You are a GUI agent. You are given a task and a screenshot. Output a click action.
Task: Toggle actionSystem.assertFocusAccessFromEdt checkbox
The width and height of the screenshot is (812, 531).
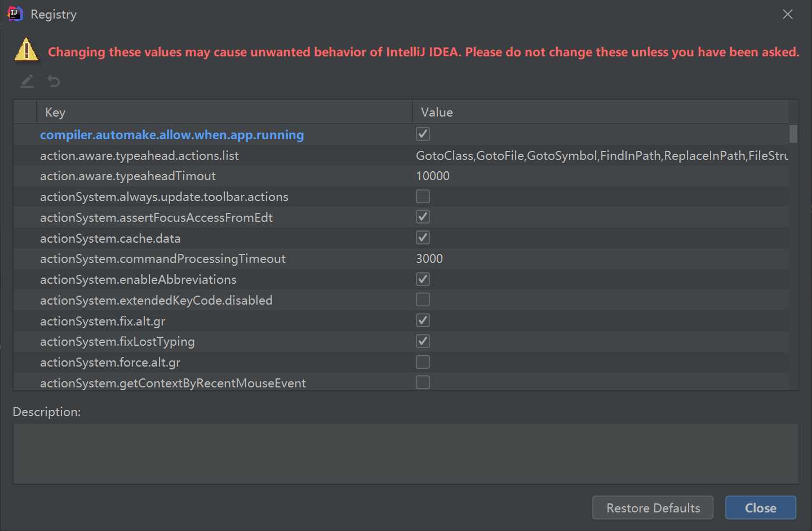(x=423, y=217)
